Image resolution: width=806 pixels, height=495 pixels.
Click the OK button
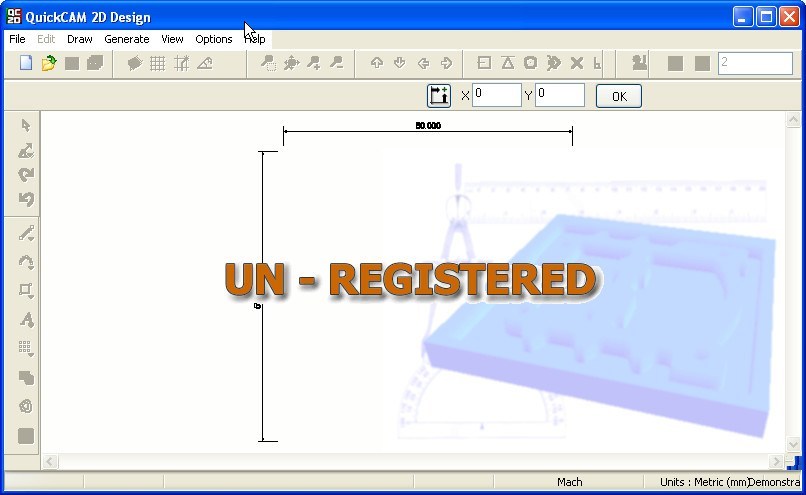point(619,96)
